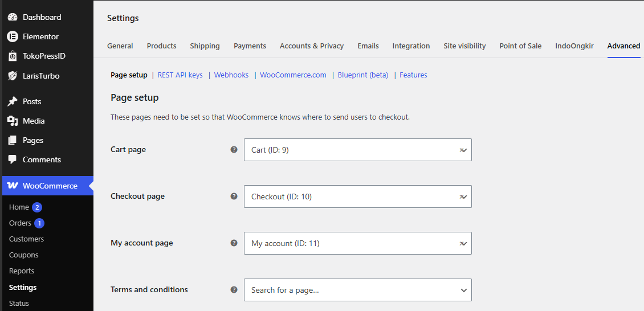Open the Webhooks subsection
The width and height of the screenshot is (644, 311).
click(231, 75)
